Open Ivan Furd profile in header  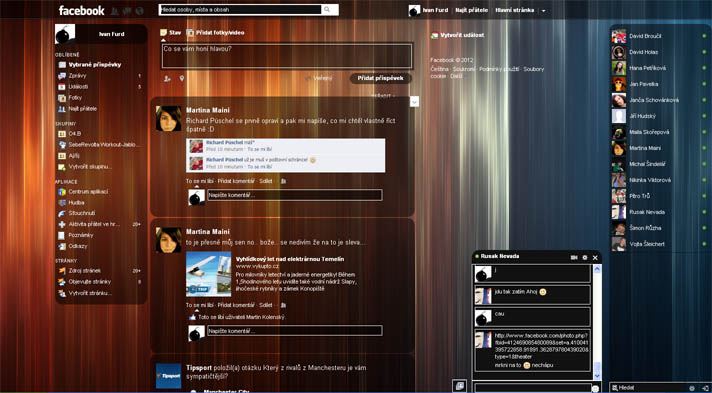pyautogui.click(x=428, y=10)
